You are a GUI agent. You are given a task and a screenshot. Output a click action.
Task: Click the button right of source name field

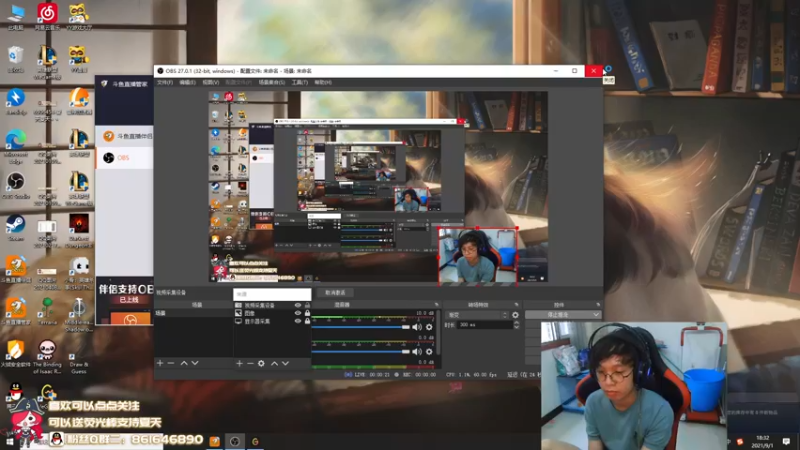coord(335,293)
